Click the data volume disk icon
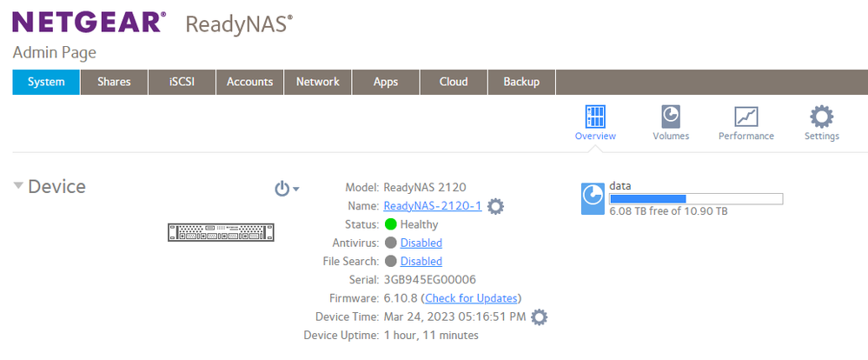 click(593, 199)
